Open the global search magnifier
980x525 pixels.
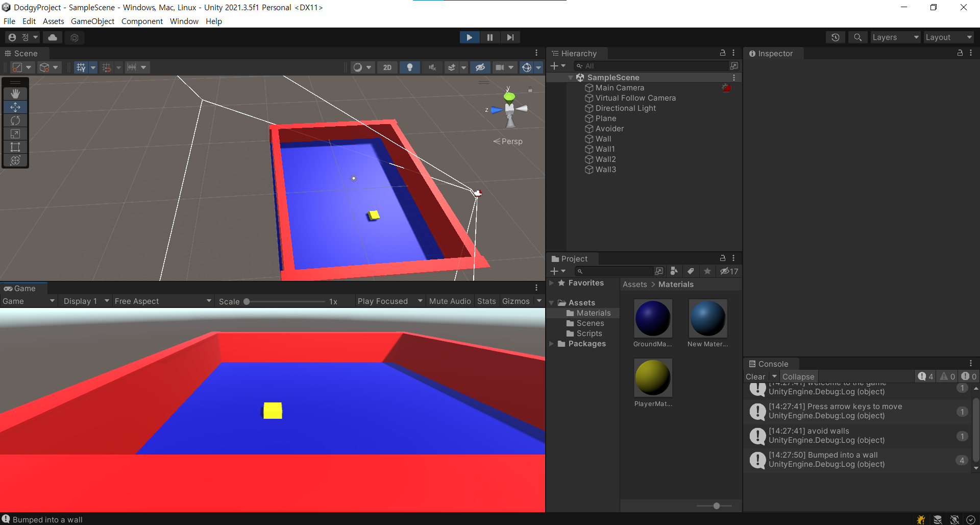click(x=858, y=37)
